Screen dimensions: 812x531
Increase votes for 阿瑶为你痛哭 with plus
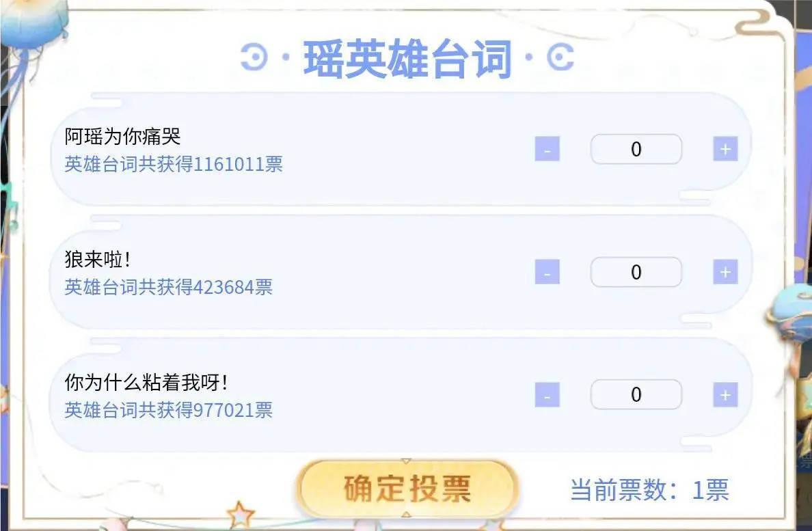point(725,149)
